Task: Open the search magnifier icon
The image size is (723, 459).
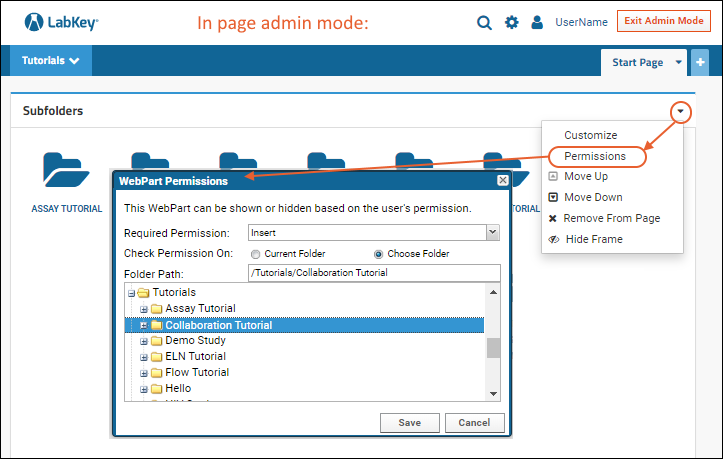Action: coord(484,22)
